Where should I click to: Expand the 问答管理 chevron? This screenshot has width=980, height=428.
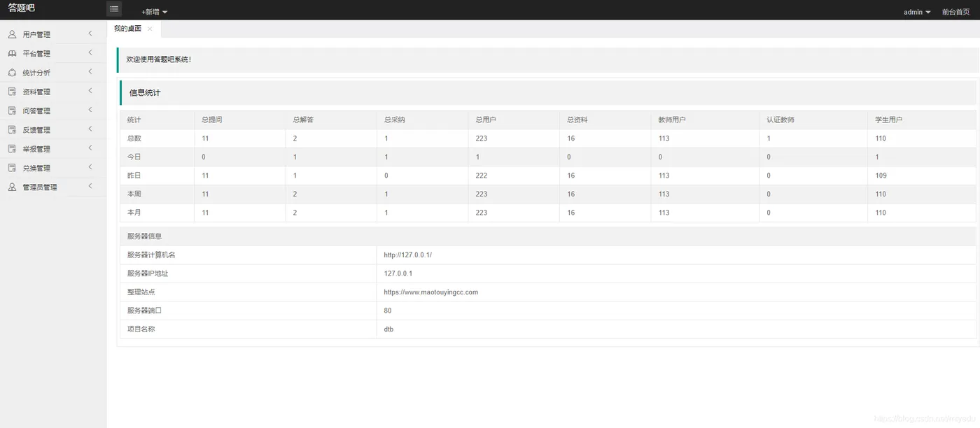(90, 110)
